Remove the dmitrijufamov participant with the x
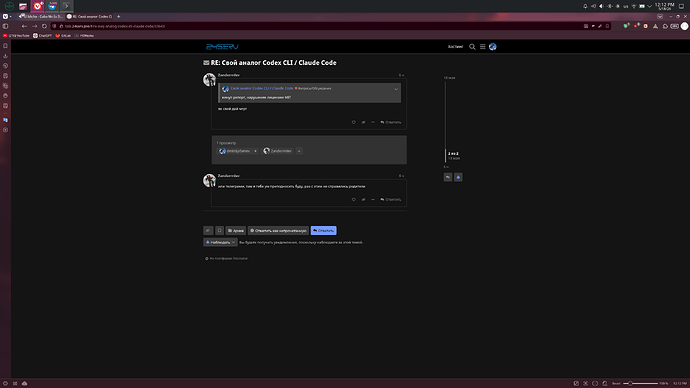Viewport: 690px width, 388px height. pyautogui.click(x=255, y=151)
